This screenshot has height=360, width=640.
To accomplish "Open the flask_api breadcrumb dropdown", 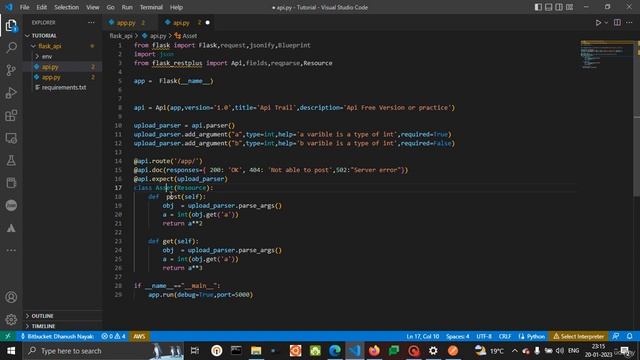I will (121, 36).
